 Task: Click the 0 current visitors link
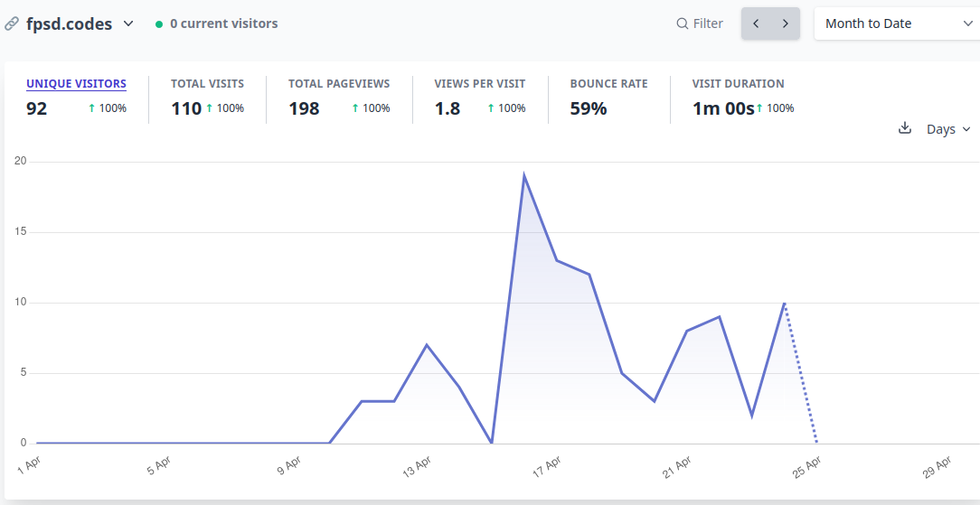tap(223, 23)
